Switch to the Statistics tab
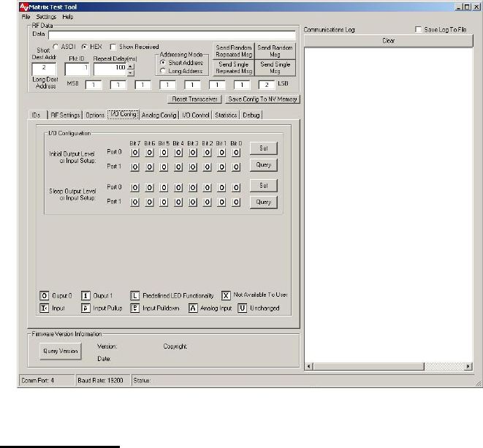The image size is (483, 448). (226, 115)
